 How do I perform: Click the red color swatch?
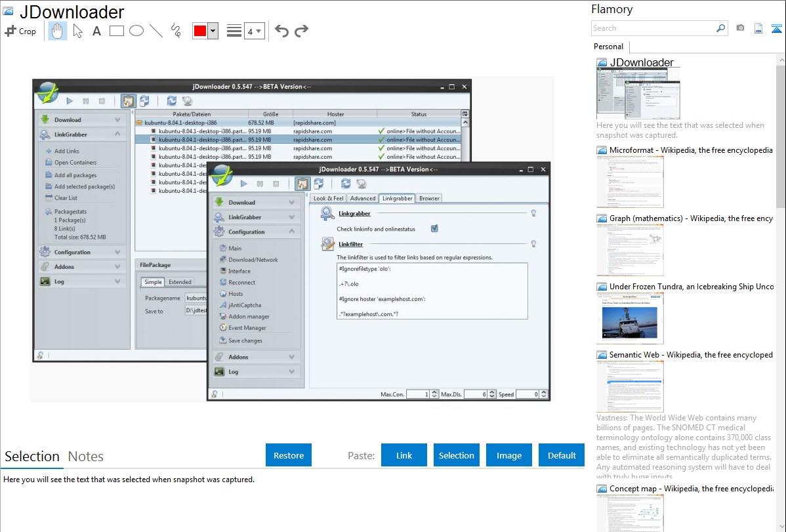200,31
